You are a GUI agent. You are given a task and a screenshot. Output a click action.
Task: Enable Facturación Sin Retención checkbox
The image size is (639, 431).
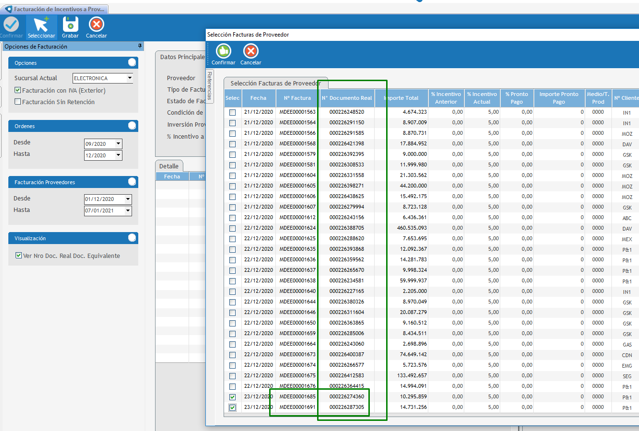point(18,102)
